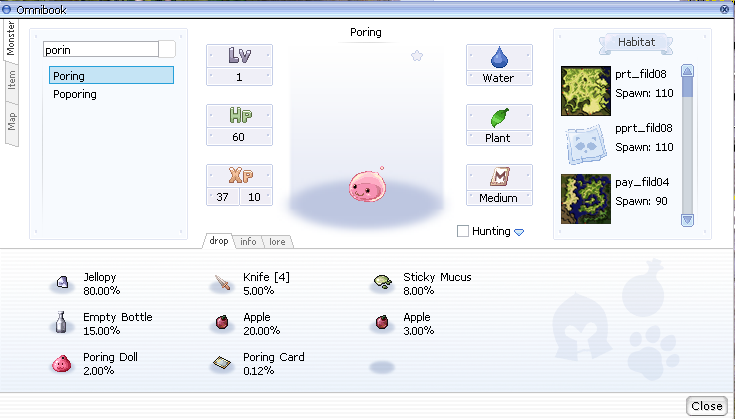Image resolution: width=735 pixels, height=419 pixels.
Task: Click the Habitat scrollbar down arrow
Action: coord(687,220)
